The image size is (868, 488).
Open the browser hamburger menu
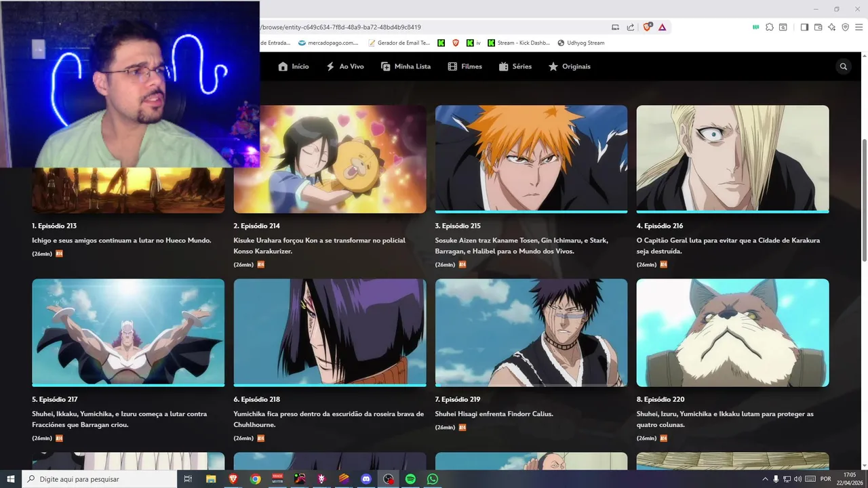click(x=859, y=27)
